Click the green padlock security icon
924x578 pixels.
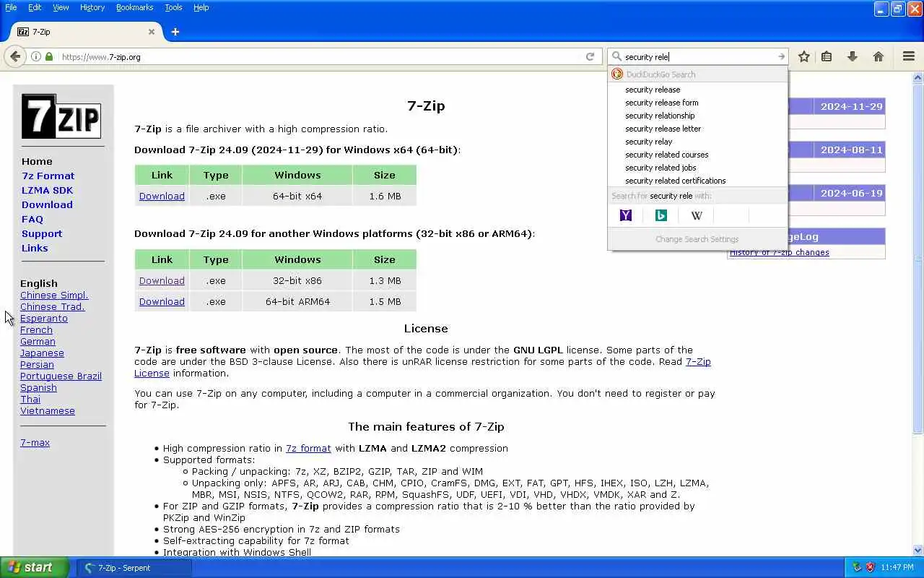[49, 56]
